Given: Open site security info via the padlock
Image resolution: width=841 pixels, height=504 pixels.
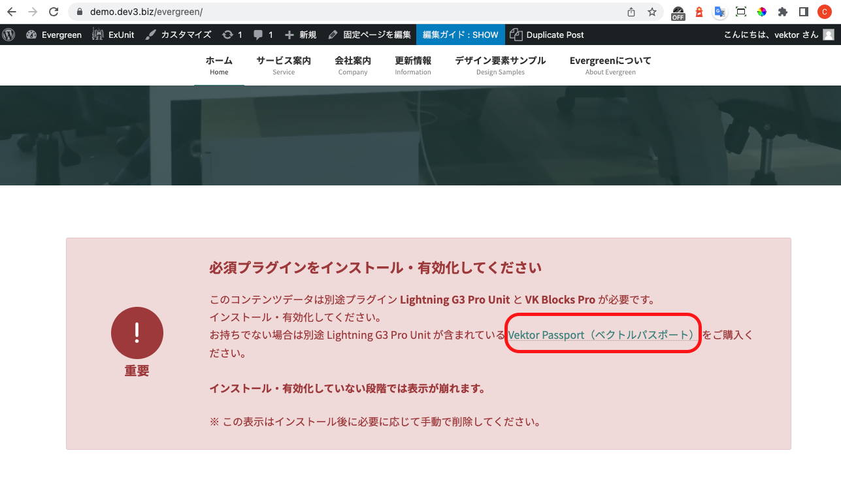Looking at the screenshot, I should (x=78, y=11).
